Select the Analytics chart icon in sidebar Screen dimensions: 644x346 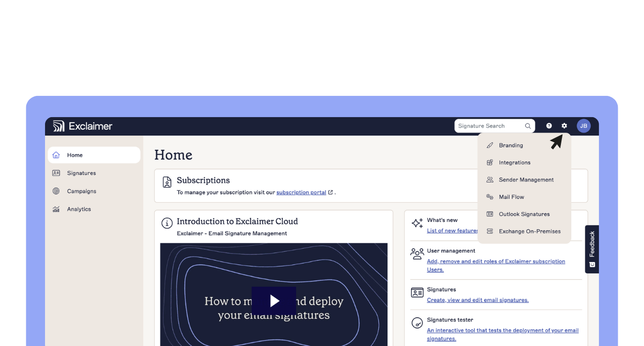point(56,209)
